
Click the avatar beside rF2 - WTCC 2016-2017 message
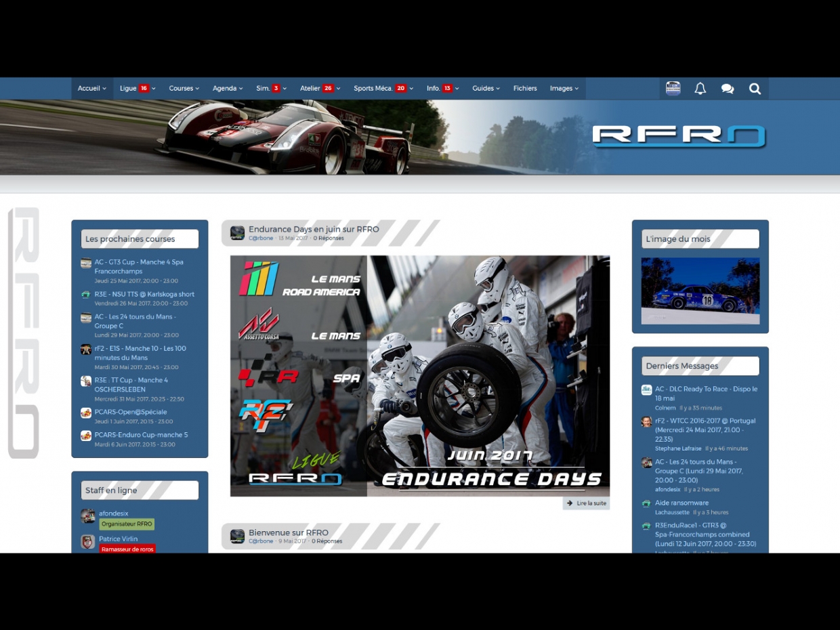coord(647,421)
